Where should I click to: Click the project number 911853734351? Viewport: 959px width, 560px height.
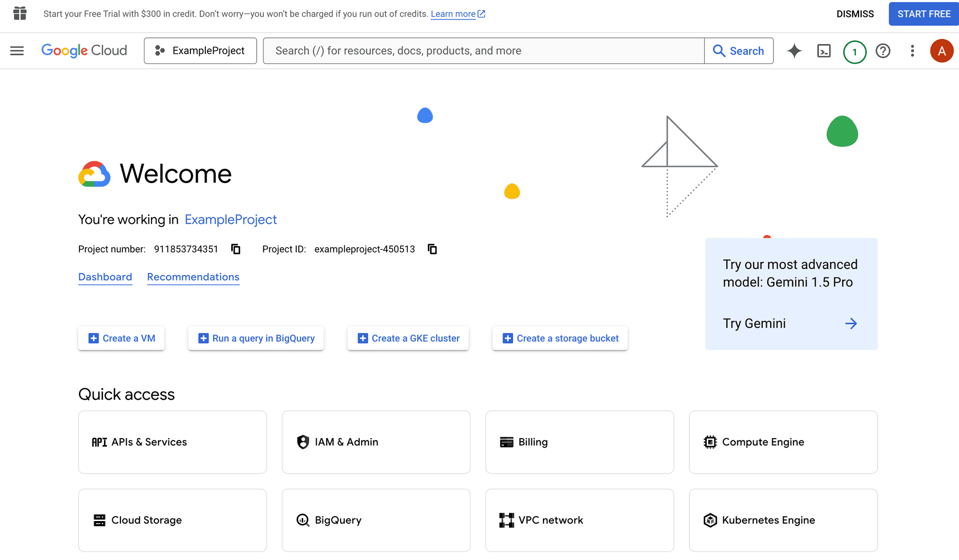point(186,249)
